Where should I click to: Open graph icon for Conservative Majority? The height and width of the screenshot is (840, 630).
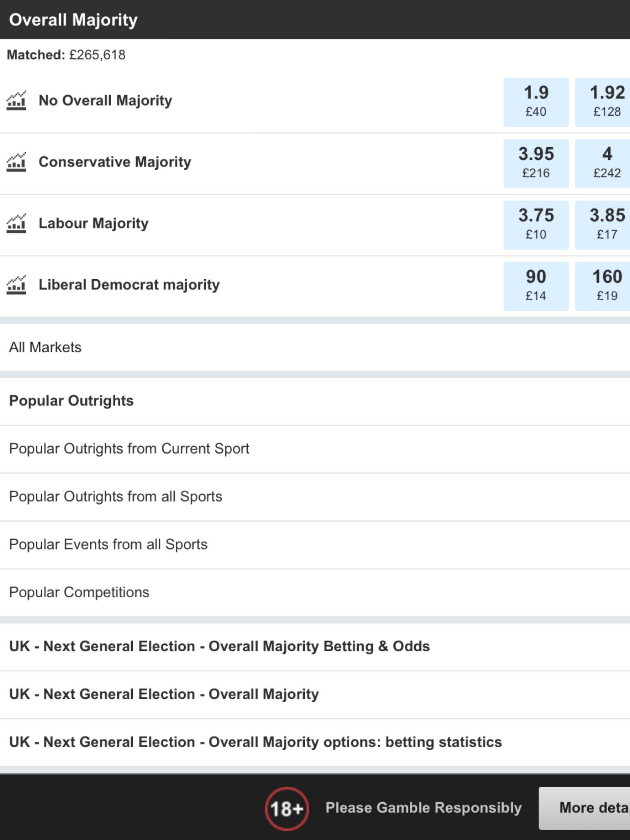pos(16,162)
